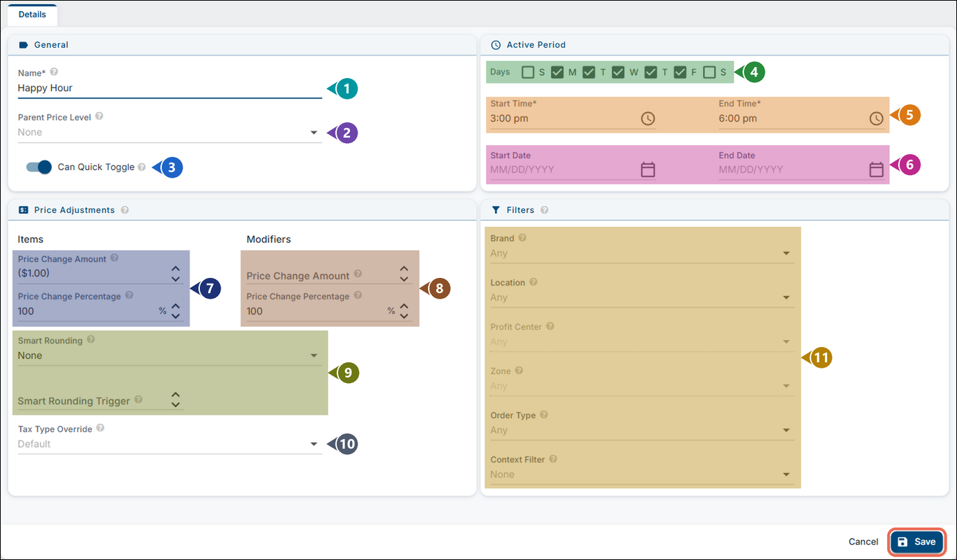Click help icon next to Parent Price Level
The width and height of the screenshot is (957, 560).
(99, 116)
